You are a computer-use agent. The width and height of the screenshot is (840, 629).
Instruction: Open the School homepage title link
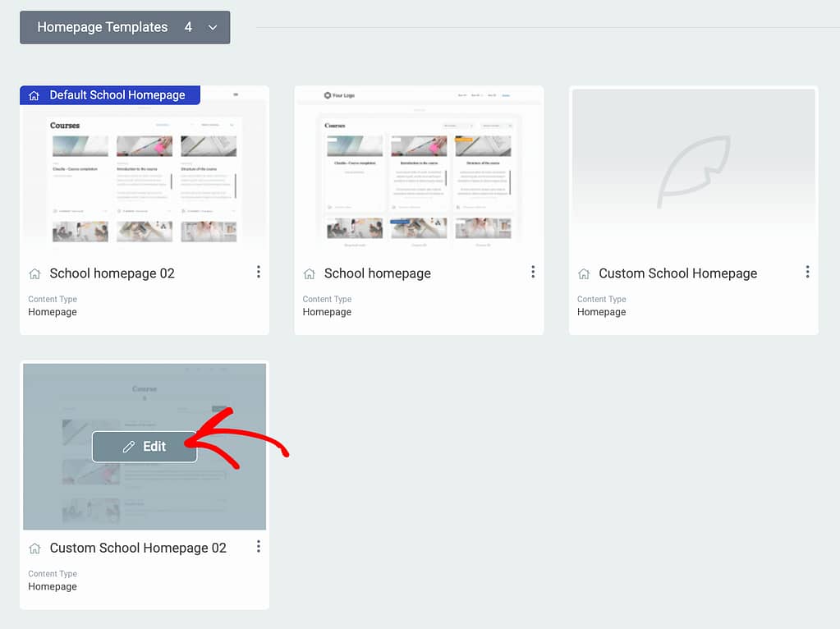[x=378, y=273]
